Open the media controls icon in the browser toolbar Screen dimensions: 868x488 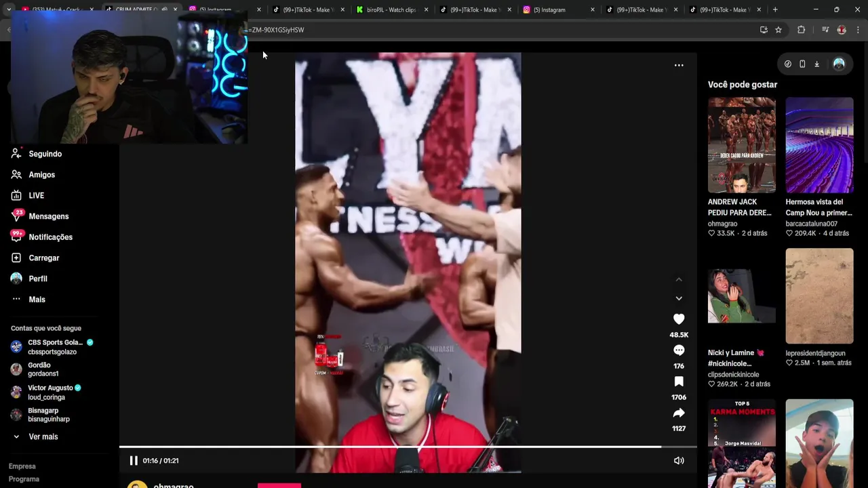coord(825,30)
